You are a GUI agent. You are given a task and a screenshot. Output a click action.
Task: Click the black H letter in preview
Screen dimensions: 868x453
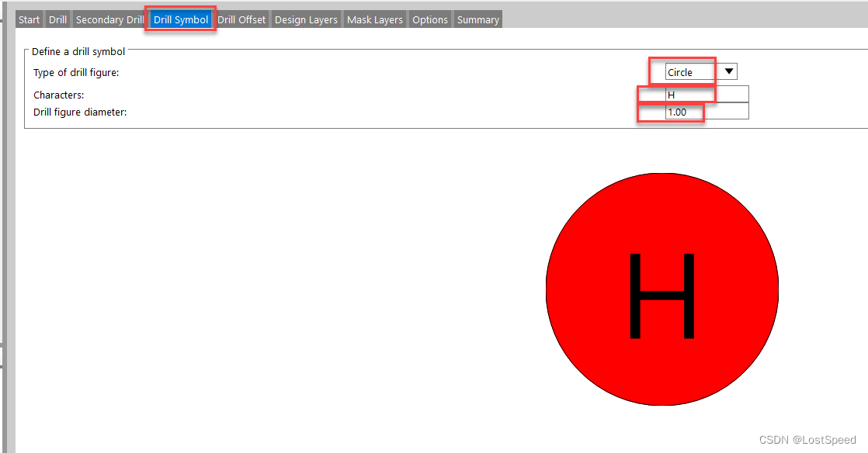661,296
